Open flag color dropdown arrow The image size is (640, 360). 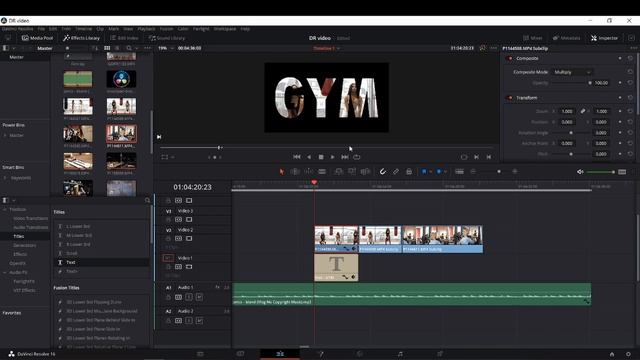click(430, 172)
